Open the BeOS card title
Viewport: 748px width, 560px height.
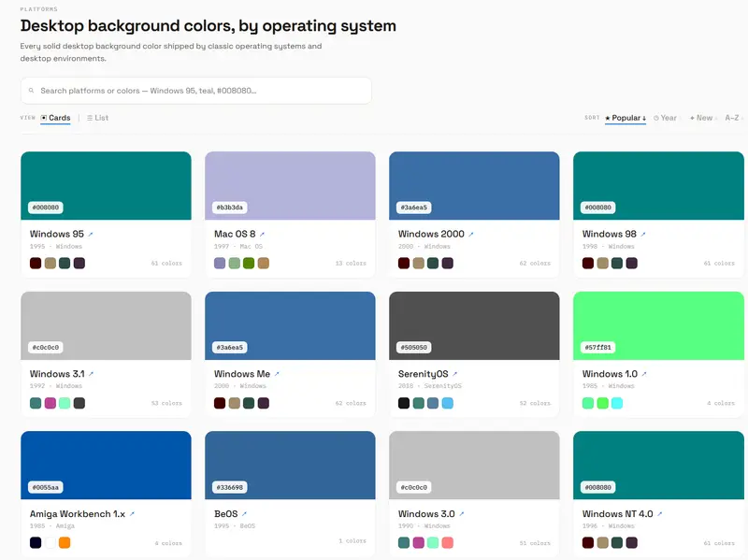(225, 514)
